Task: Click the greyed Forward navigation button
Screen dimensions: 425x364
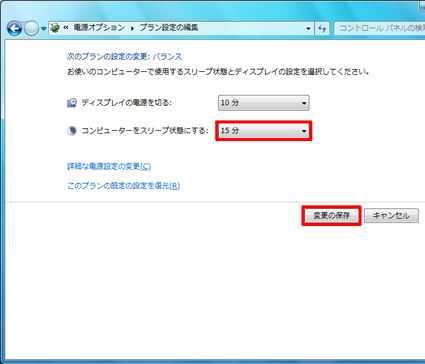Action: click(32, 29)
